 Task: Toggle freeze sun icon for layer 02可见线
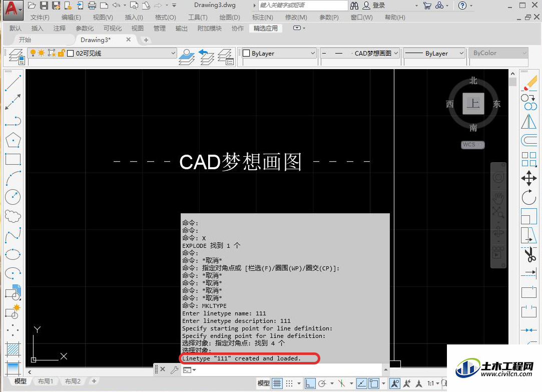(42, 53)
